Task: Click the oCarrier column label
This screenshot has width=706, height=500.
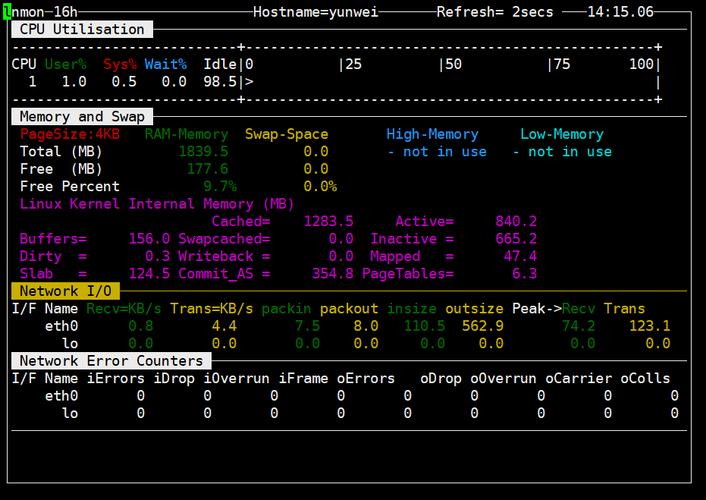Action: point(578,378)
